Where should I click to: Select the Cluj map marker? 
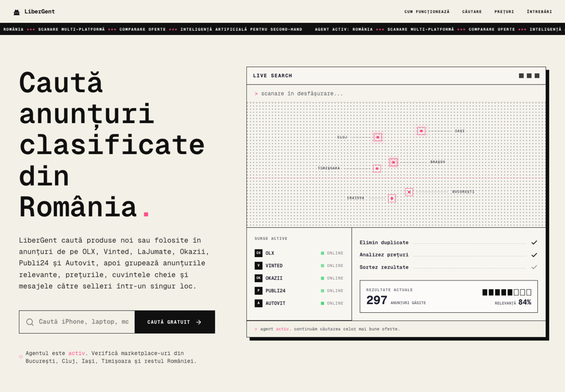coord(378,137)
